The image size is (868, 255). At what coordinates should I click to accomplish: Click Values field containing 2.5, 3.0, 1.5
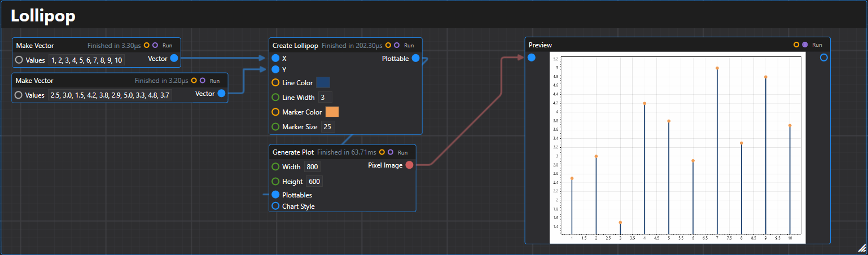110,95
